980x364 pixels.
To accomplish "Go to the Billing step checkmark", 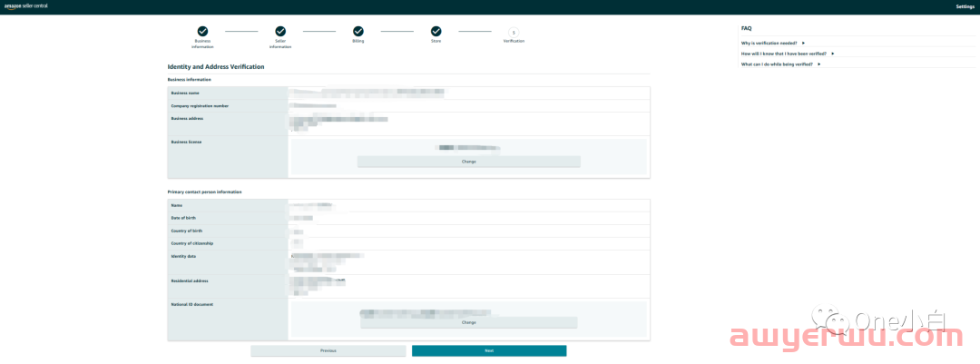I will pos(358,32).
